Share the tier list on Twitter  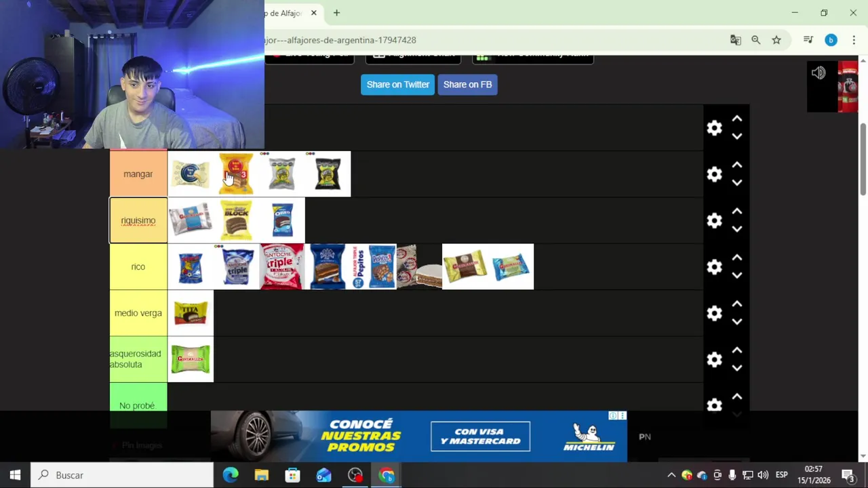click(397, 85)
